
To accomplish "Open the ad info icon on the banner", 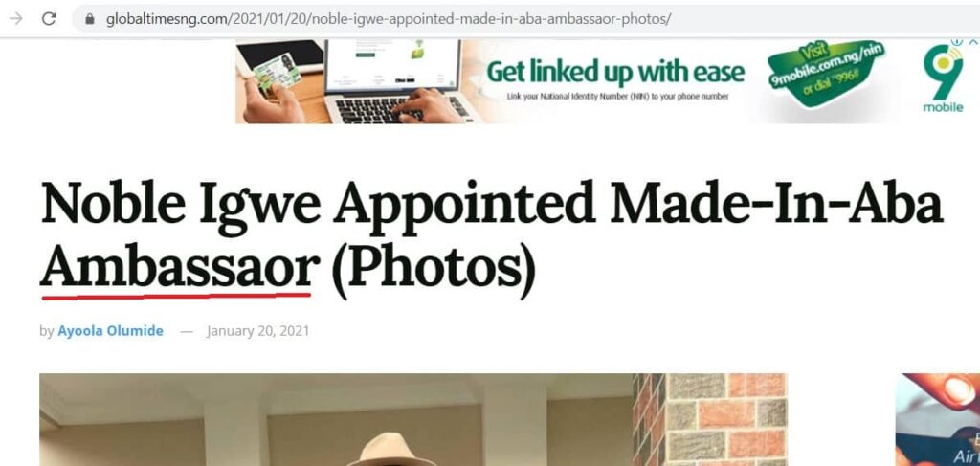I will pyautogui.click(x=956, y=42).
